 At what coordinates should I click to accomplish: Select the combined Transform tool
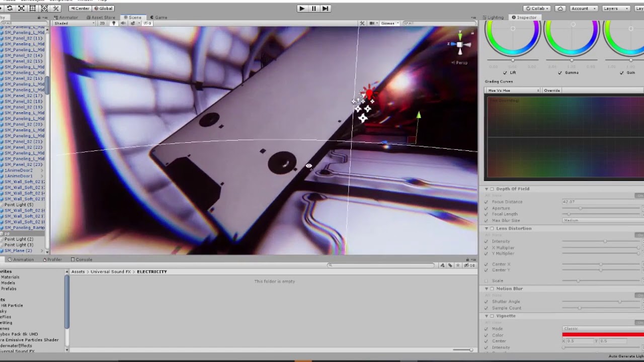tap(44, 8)
